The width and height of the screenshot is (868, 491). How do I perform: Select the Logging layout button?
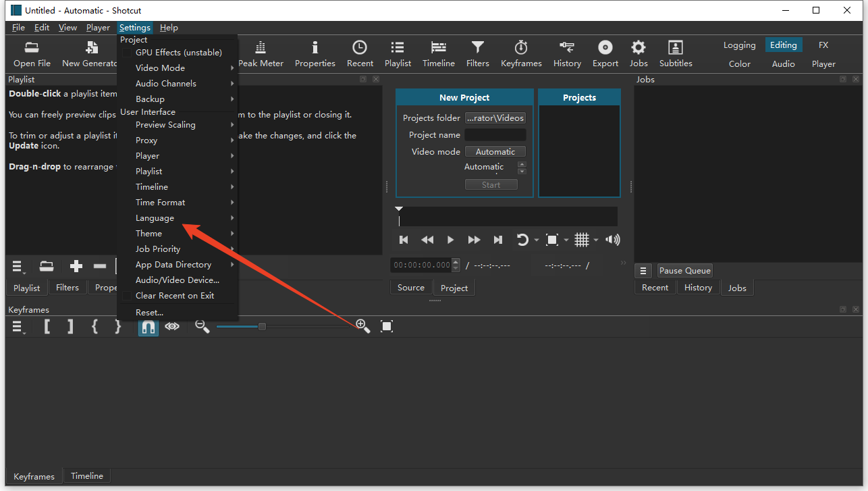pyautogui.click(x=739, y=45)
